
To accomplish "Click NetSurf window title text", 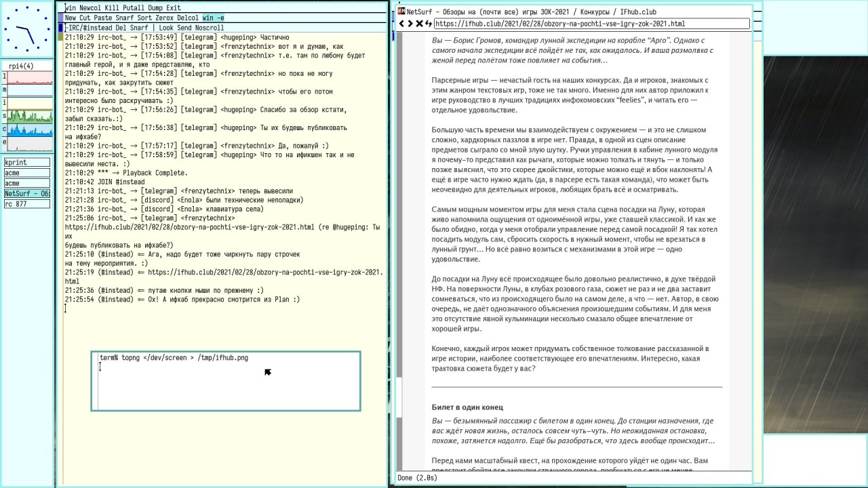I will coord(532,12).
